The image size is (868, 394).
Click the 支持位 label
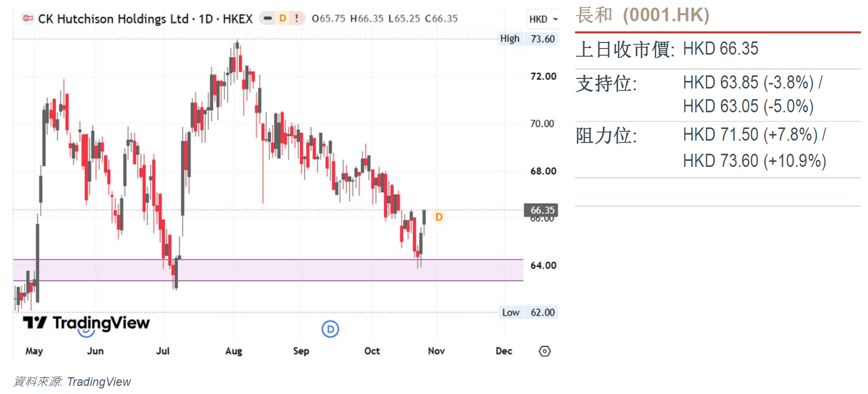[606, 83]
